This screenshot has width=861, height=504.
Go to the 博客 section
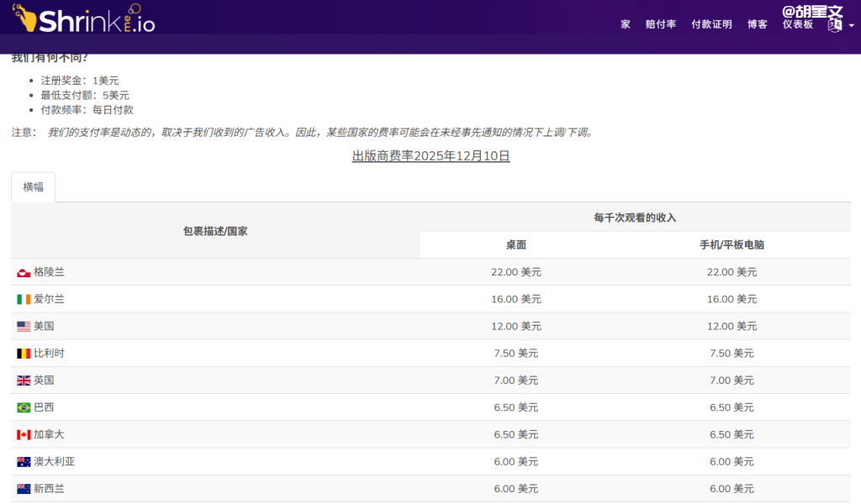pyautogui.click(x=758, y=24)
